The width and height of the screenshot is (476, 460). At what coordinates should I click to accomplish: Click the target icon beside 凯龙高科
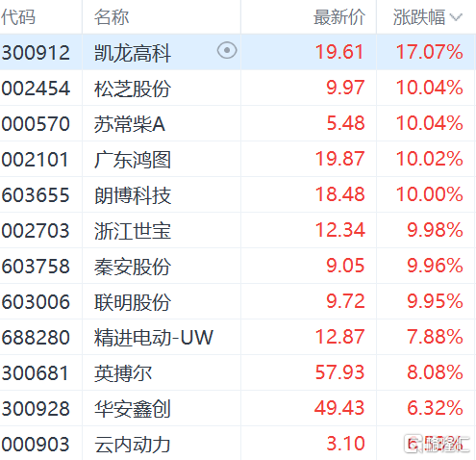point(227,51)
